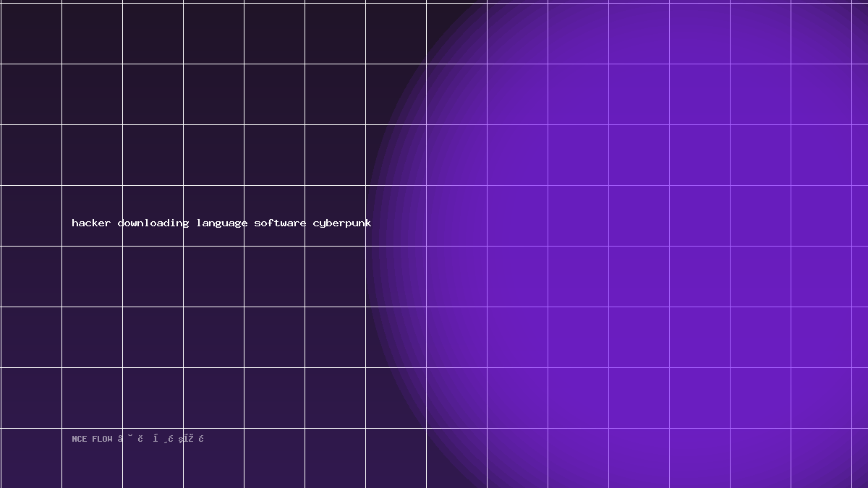Click the "NCE" text in the footer

pyautogui.click(x=80, y=439)
